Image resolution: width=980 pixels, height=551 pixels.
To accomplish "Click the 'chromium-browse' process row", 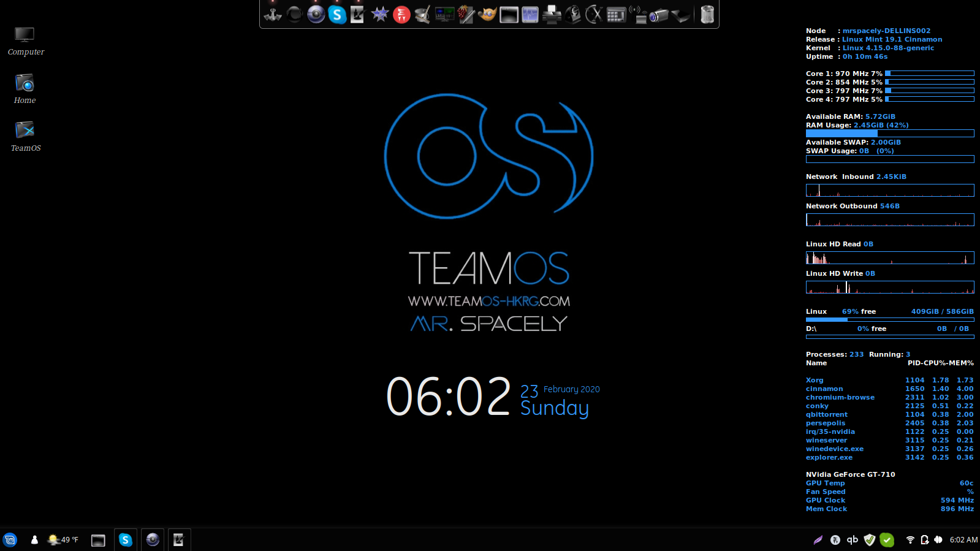I will 889,397.
